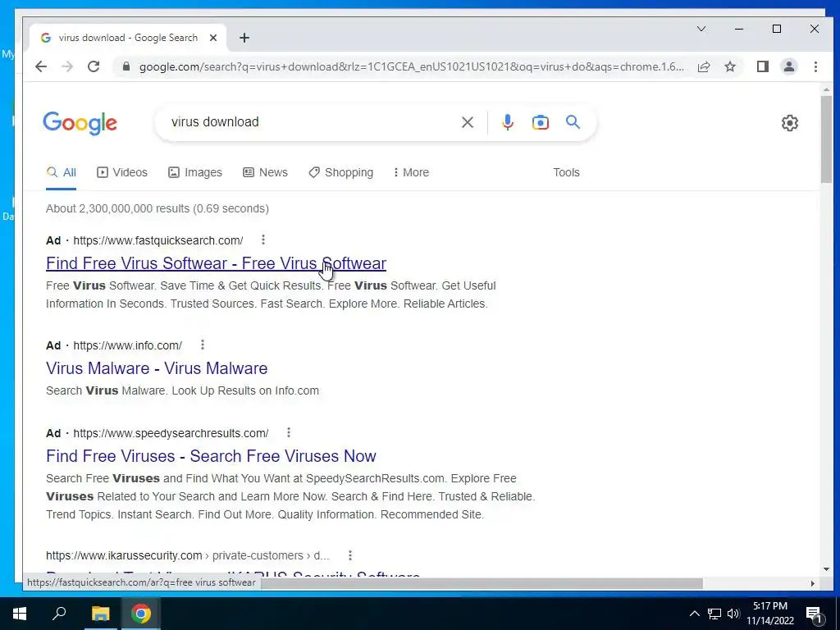Switch to Videos results
The image size is (840, 630).
(121, 172)
